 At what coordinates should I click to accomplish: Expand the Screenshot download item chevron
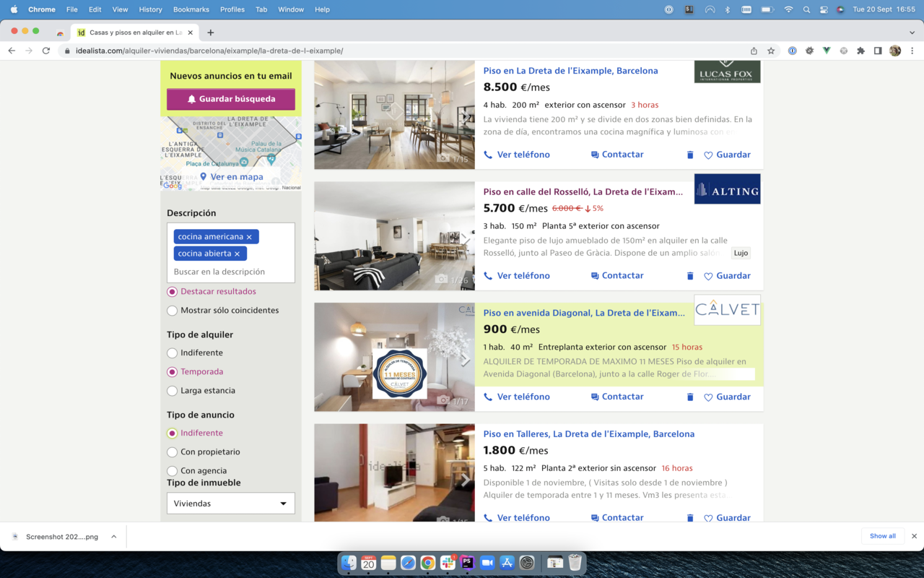click(x=114, y=537)
